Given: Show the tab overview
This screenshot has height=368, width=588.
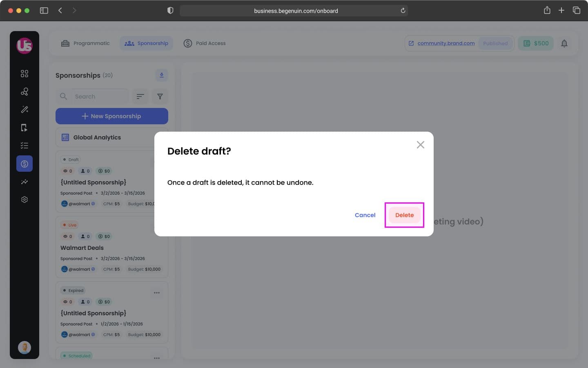Looking at the screenshot, I should [577, 11].
